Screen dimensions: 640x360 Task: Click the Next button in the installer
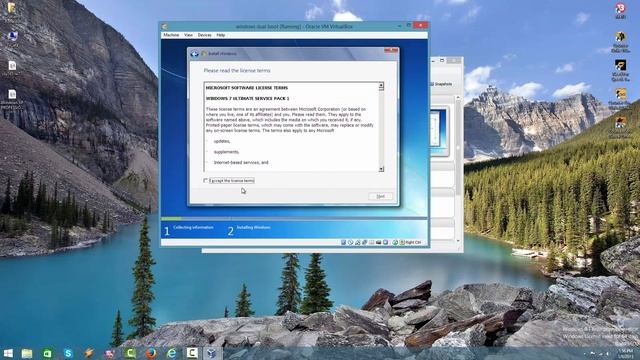380,196
